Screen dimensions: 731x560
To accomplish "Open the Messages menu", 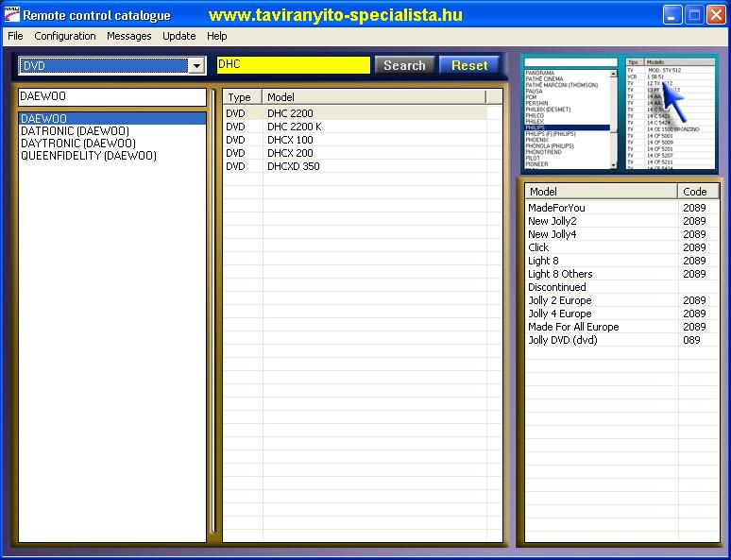I will coord(129,36).
